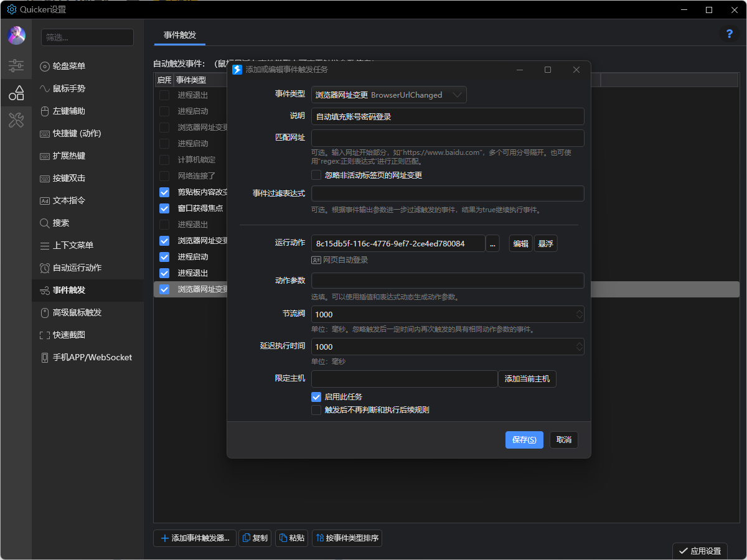
Task: Switch to the 事件触发 tab
Action: coord(180,35)
